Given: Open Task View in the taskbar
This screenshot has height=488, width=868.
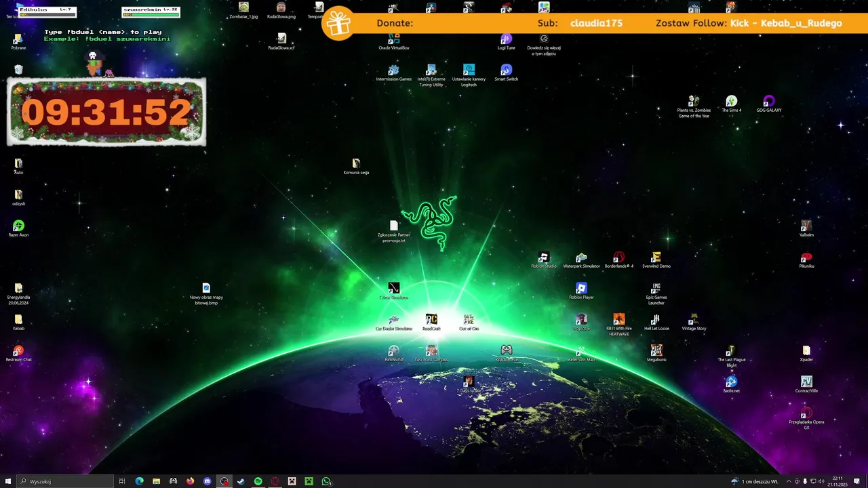Looking at the screenshot, I should point(122,481).
